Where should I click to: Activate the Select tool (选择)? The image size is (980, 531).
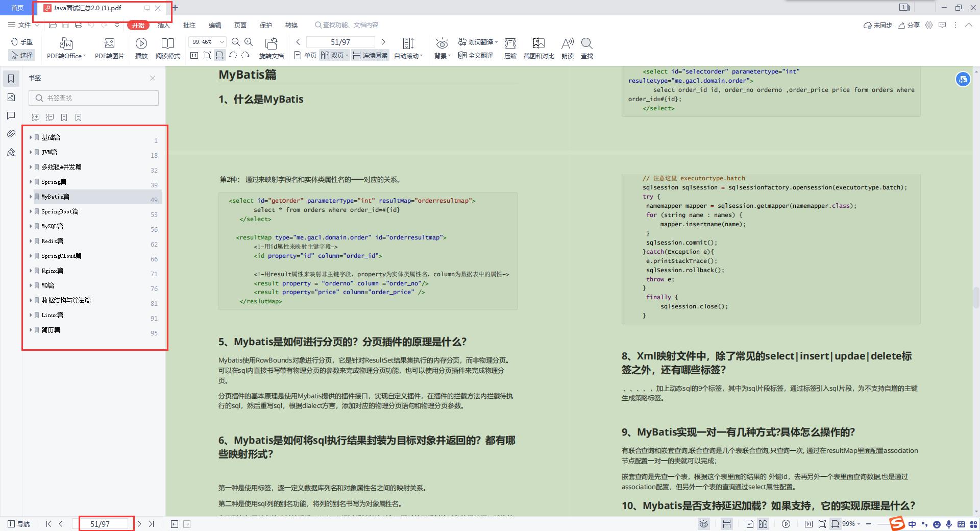click(21, 55)
